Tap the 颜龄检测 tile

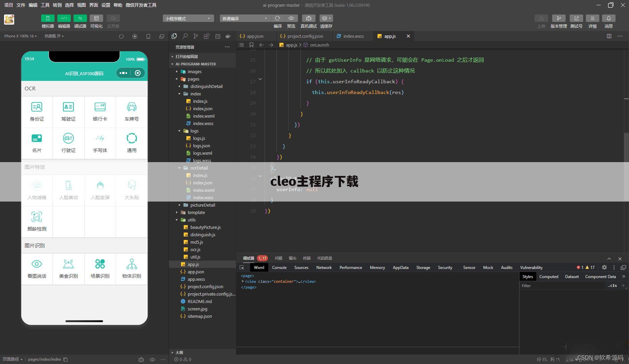pos(37,222)
